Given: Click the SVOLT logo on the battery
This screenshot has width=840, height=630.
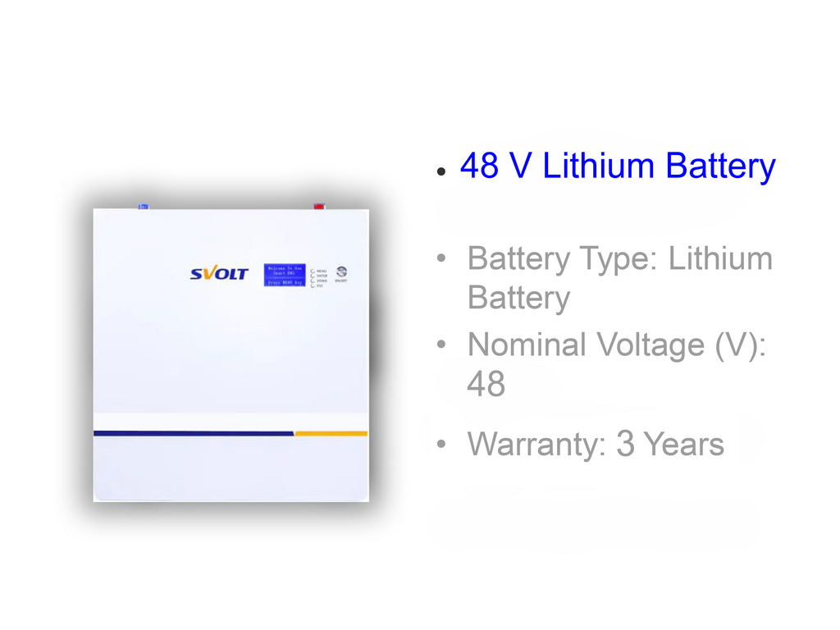Looking at the screenshot, I should 218,274.
